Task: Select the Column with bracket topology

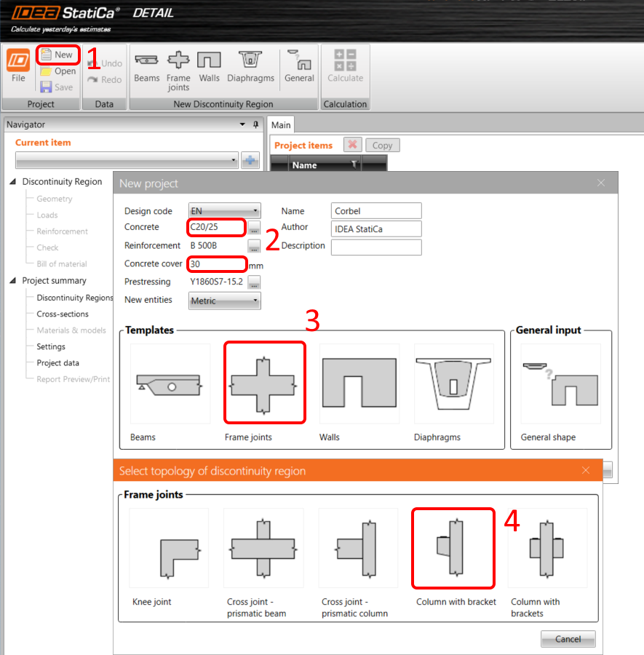Action: [453, 548]
